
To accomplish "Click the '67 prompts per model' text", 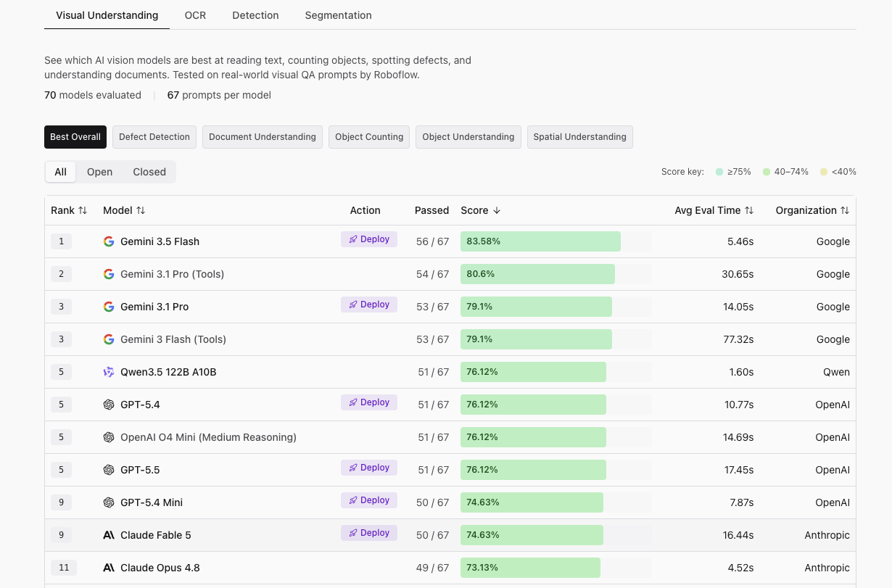I will [219, 95].
